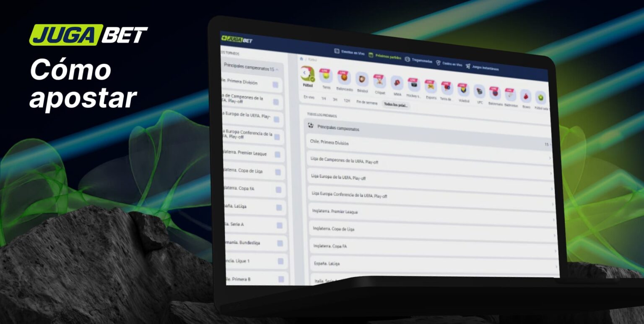Viewport: 644px width, 324px height.
Task: Click the home breadcrumb icon
Action: [301, 58]
